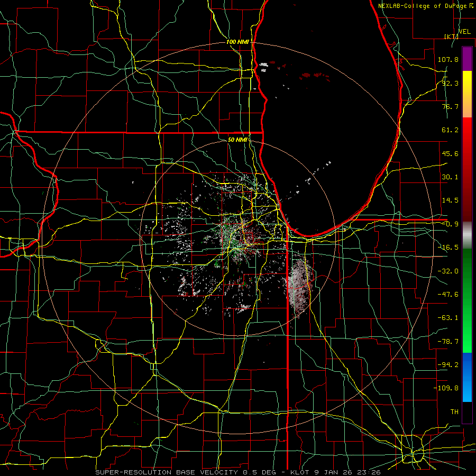The height and width of the screenshot is (476, 476).
Task: Click the "50 NMI" range ring label
Action: tap(237, 140)
